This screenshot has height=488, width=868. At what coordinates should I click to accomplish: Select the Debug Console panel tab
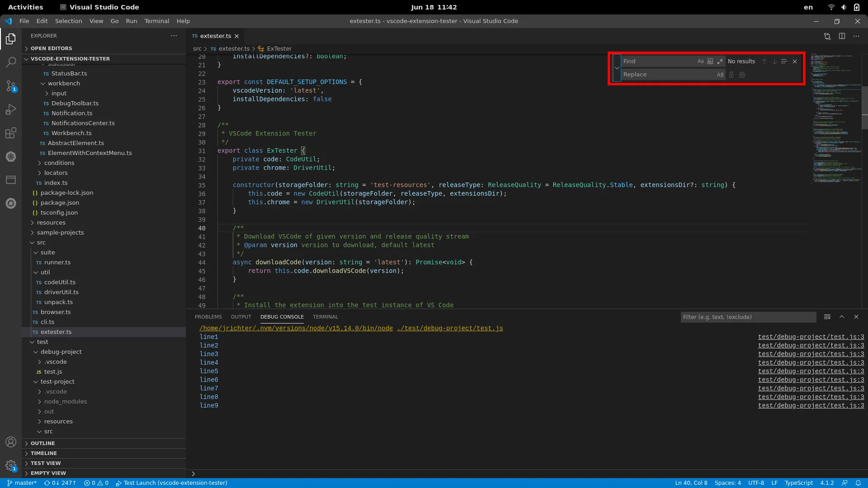282,317
